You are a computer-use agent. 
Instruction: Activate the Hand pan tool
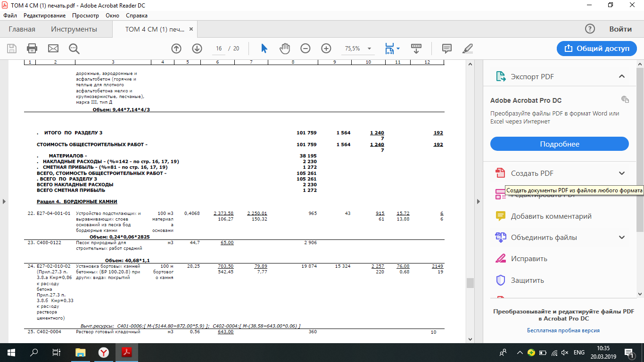coord(285,49)
